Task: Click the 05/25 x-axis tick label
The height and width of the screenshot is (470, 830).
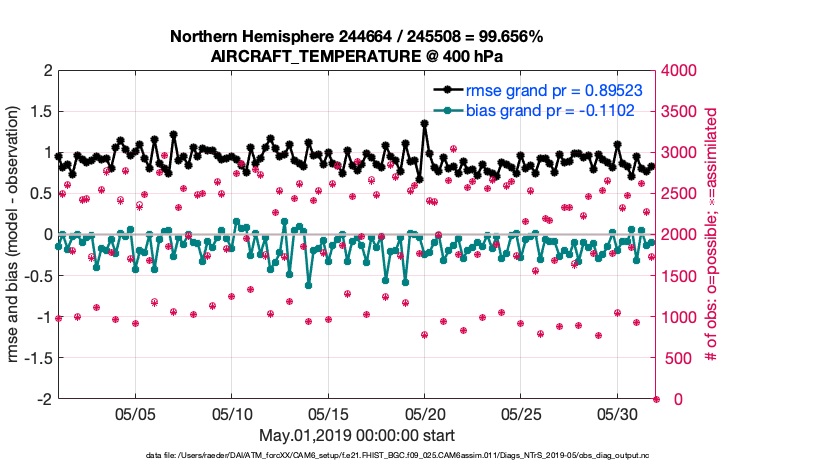Action: pos(521,413)
